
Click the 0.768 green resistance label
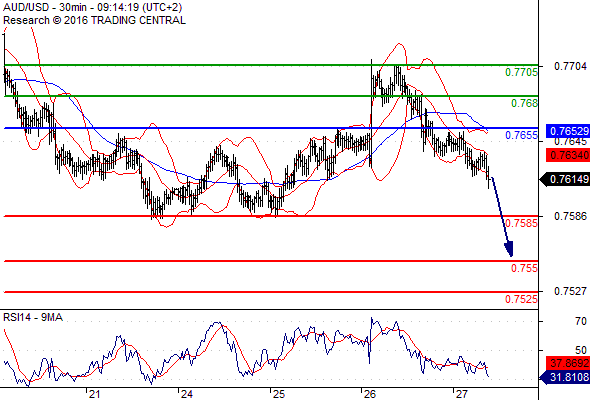point(524,103)
